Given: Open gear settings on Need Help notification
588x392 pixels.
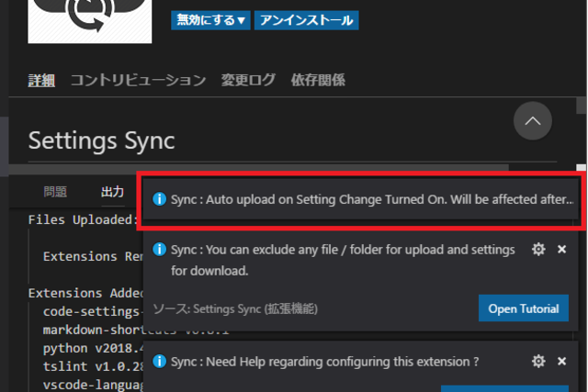Looking at the screenshot, I should 538,362.
